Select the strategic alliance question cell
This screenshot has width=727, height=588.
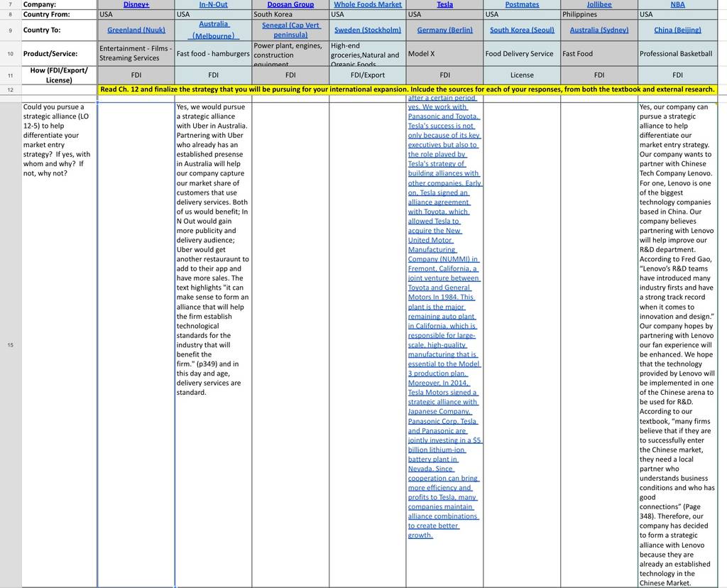coord(60,345)
